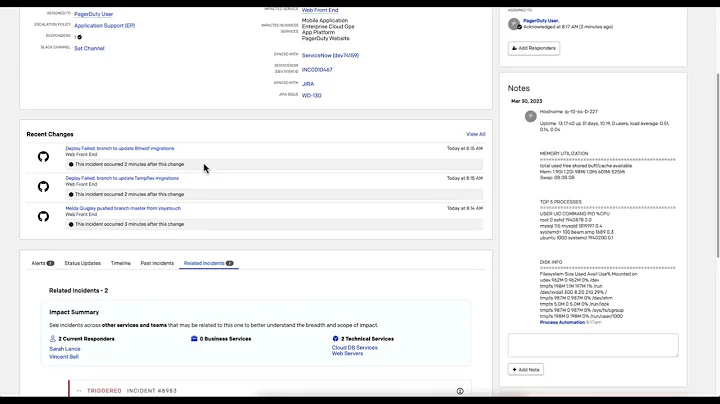
Task: Click the GitHub icon beside Tampflex migrations deploy
Action: (43, 186)
